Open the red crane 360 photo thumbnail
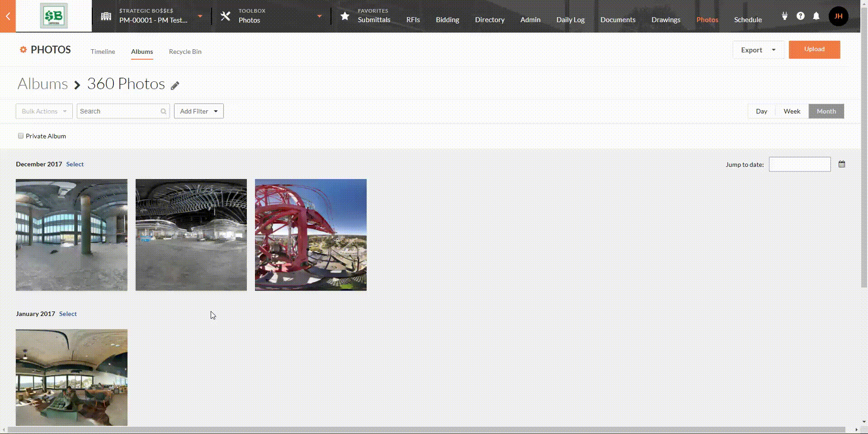The height and width of the screenshot is (434, 868). (311, 235)
